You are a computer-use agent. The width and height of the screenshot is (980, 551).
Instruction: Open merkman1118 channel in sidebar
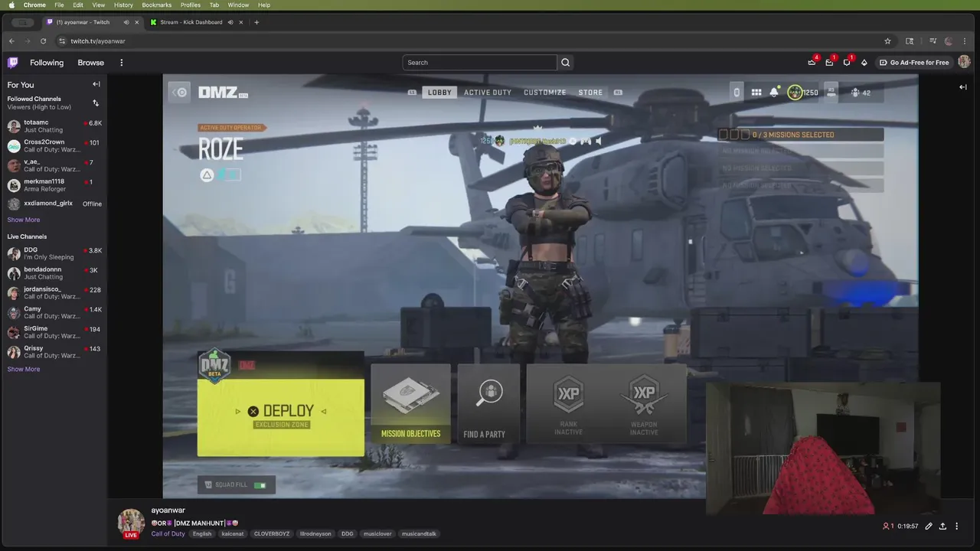54,185
